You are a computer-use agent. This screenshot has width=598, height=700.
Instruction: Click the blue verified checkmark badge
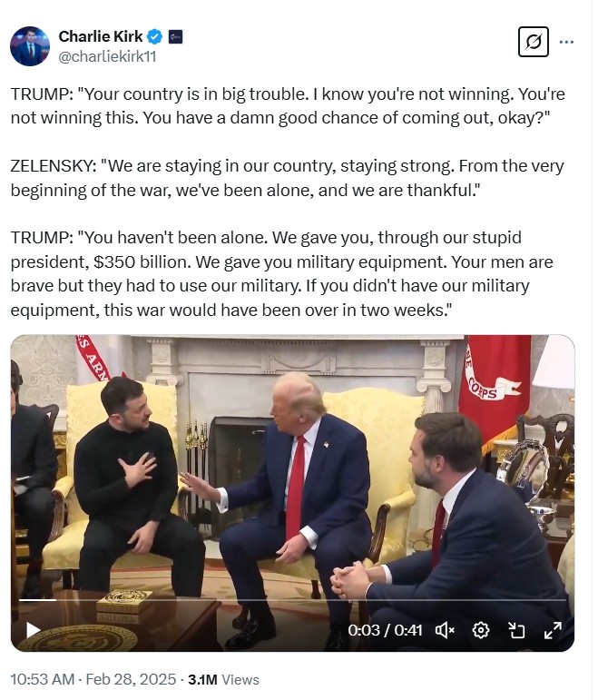155,36
